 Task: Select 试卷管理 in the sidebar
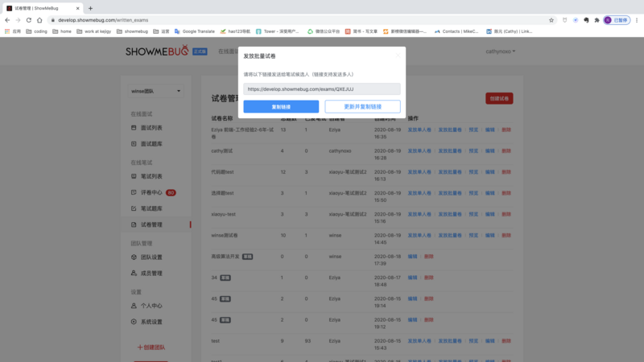click(151, 225)
